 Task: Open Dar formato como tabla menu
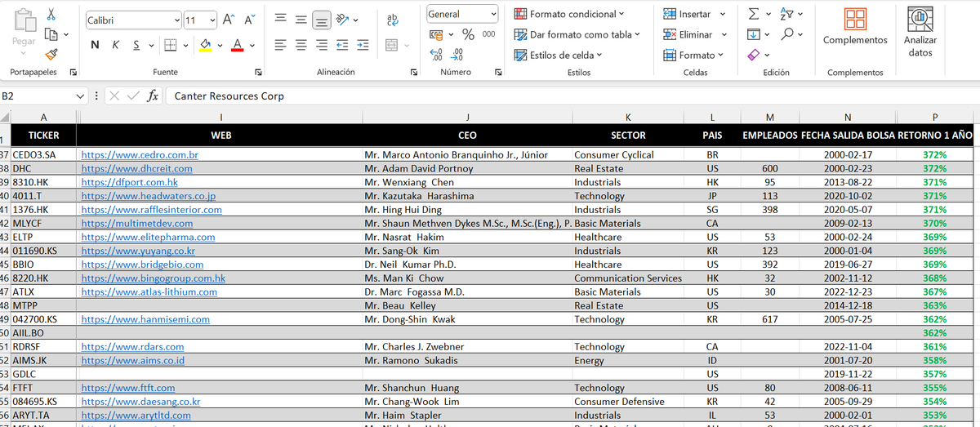pyautogui.click(x=577, y=34)
